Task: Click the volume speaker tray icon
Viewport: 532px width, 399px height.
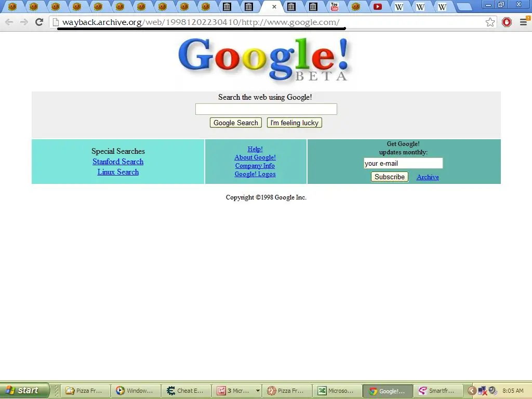Action: pyautogui.click(x=493, y=391)
